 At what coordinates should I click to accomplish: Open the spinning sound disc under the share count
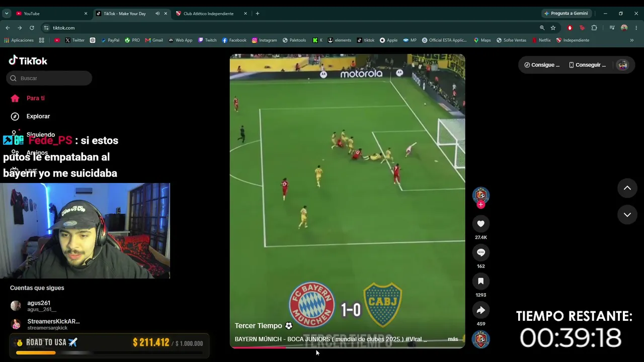coord(480,340)
